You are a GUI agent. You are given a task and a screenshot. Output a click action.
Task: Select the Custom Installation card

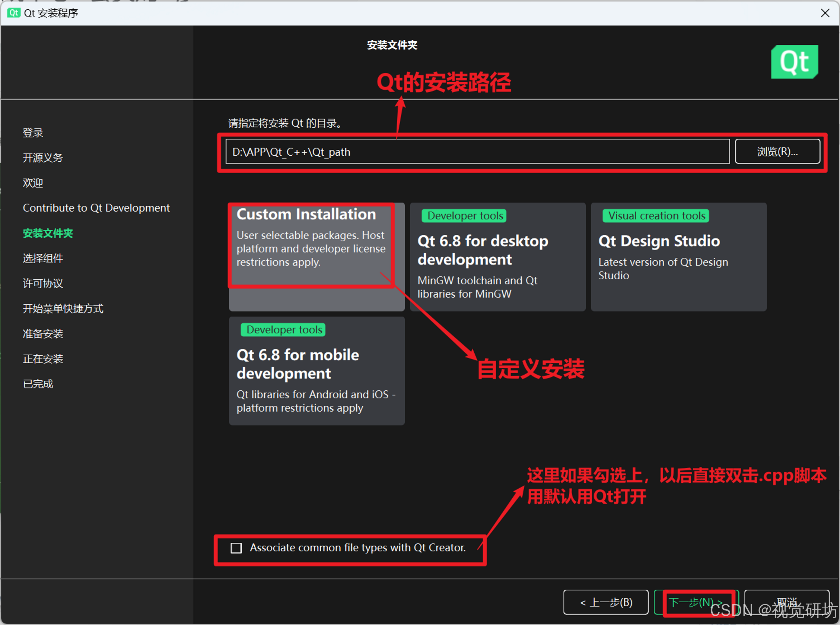tap(316, 257)
